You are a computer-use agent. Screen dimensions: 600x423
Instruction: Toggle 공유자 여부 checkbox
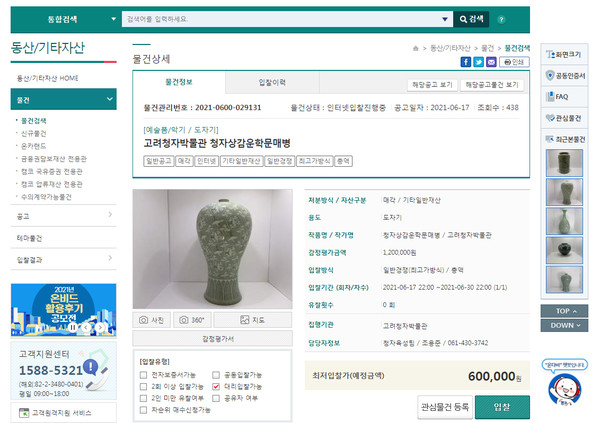(216, 398)
